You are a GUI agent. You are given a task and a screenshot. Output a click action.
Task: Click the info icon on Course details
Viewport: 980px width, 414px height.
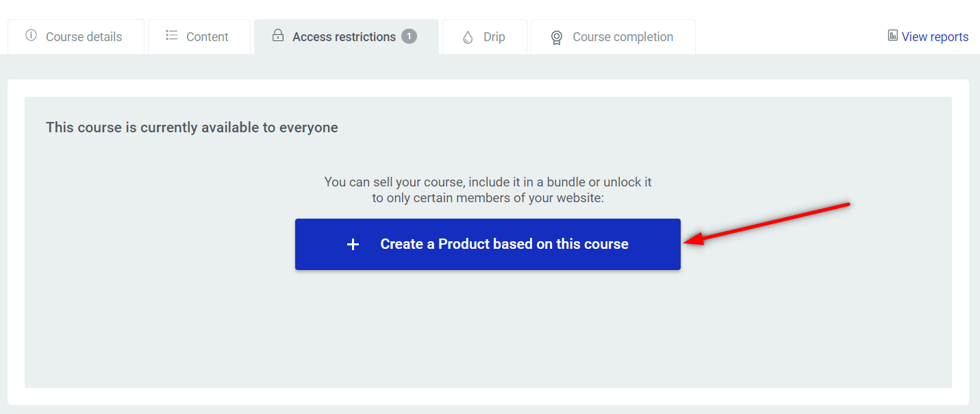tap(31, 36)
